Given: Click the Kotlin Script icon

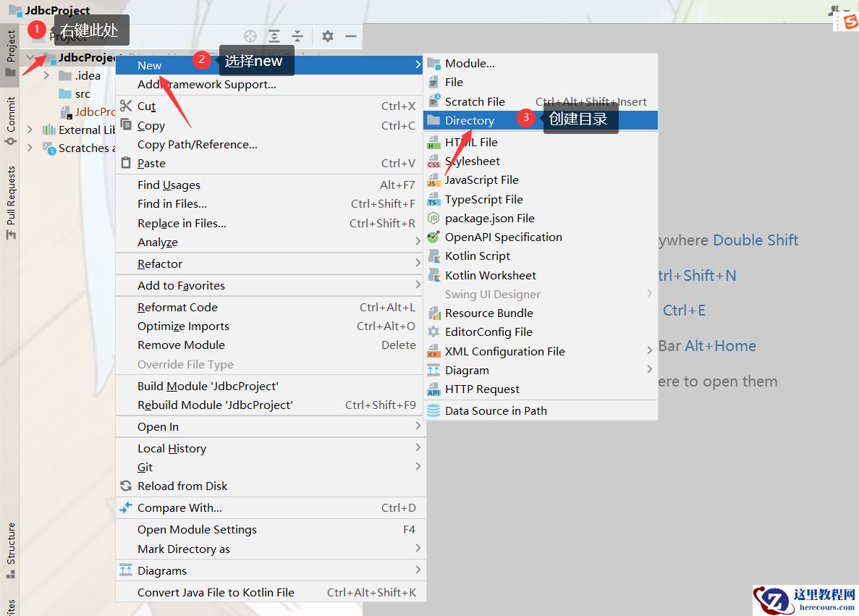Looking at the screenshot, I should (x=434, y=256).
